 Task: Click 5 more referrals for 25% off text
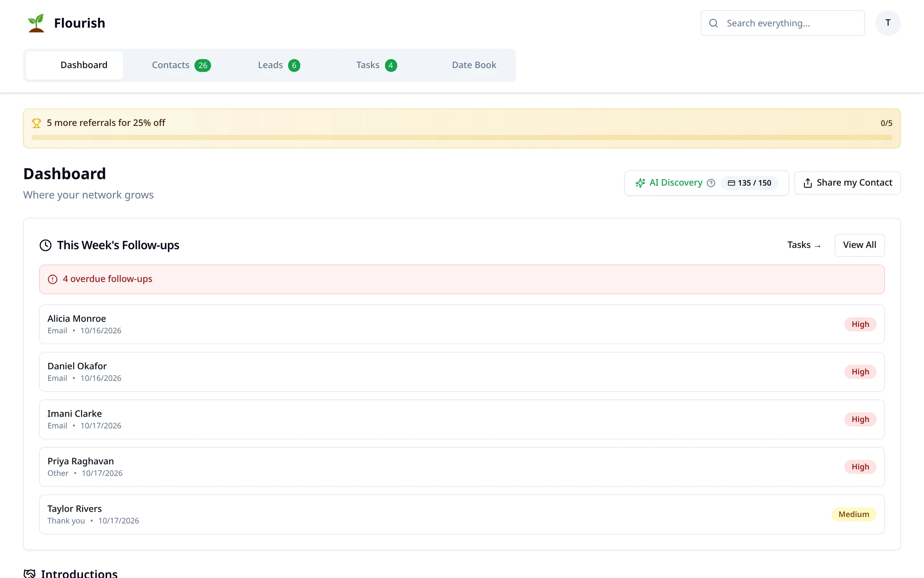click(x=106, y=123)
